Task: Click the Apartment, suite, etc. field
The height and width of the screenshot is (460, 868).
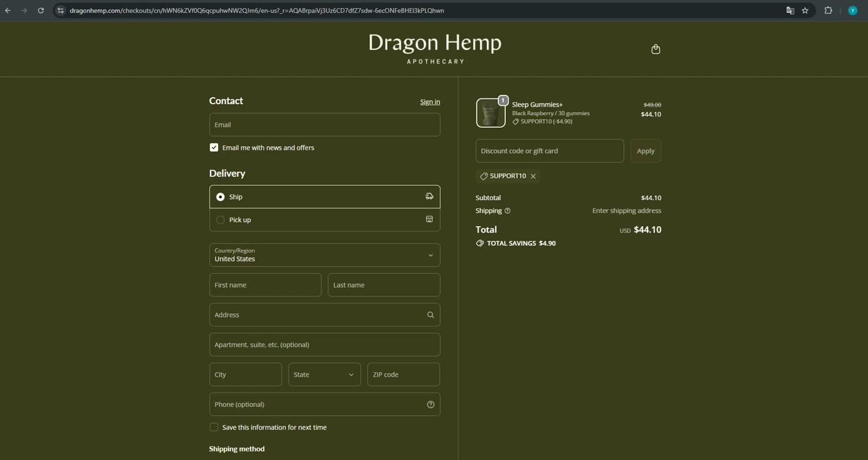Action: (325, 345)
